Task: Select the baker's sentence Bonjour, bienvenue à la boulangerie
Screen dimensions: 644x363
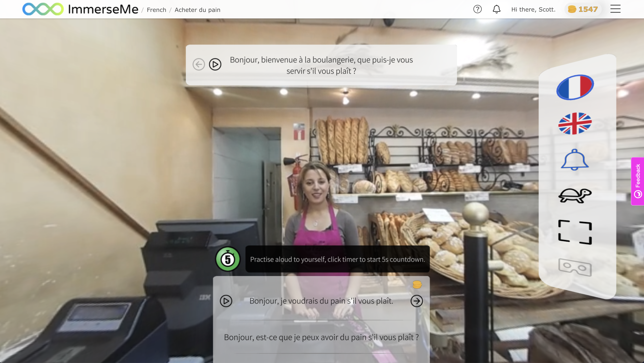Action: tap(321, 65)
